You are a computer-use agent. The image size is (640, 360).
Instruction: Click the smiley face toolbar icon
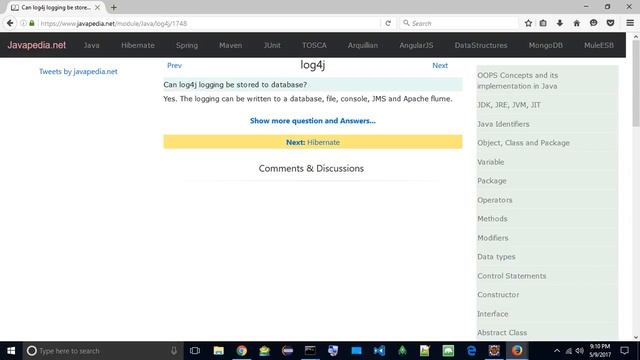[x=593, y=23]
